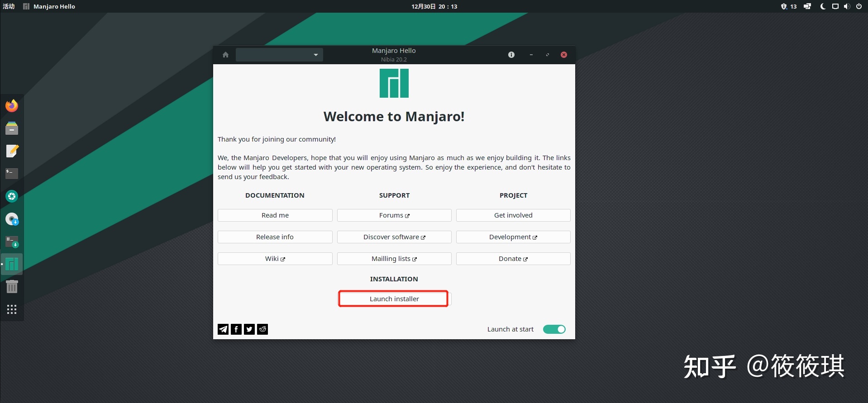This screenshot has width=868, height=403.
Task: Open the Reddit social link
Action: coord(262,329)
